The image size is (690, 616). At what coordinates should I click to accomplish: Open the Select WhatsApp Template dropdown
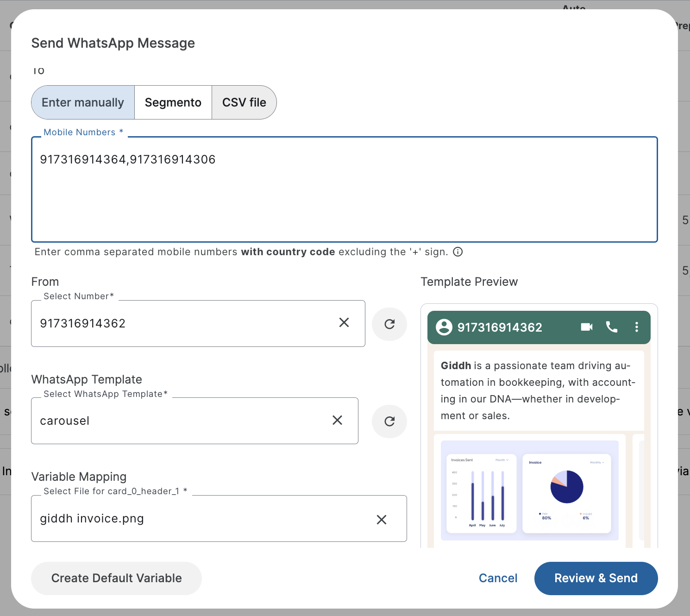tap(194, 421)
